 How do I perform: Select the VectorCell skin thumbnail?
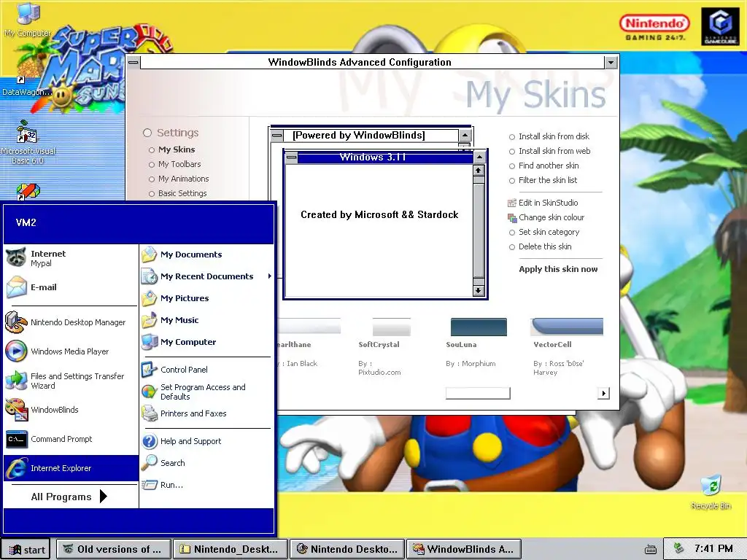(567, 327)
